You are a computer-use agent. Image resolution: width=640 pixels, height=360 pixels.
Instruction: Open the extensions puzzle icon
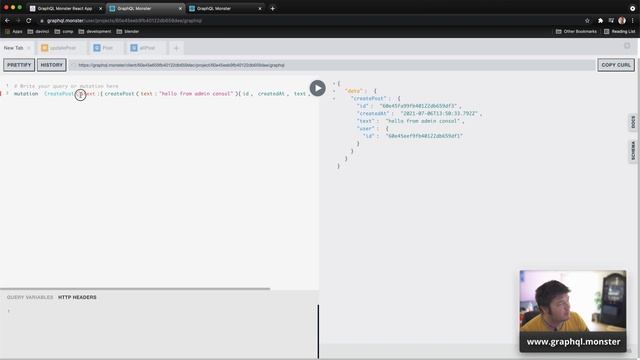(600, 20)
